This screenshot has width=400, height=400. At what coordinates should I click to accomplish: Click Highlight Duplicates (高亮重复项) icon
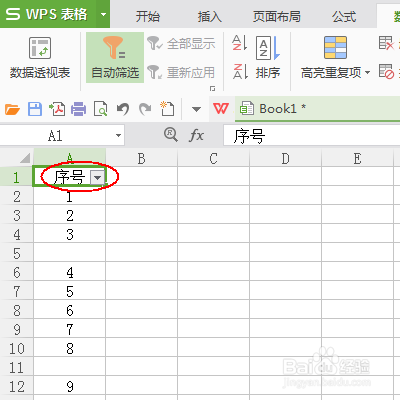tap(335, 47)
